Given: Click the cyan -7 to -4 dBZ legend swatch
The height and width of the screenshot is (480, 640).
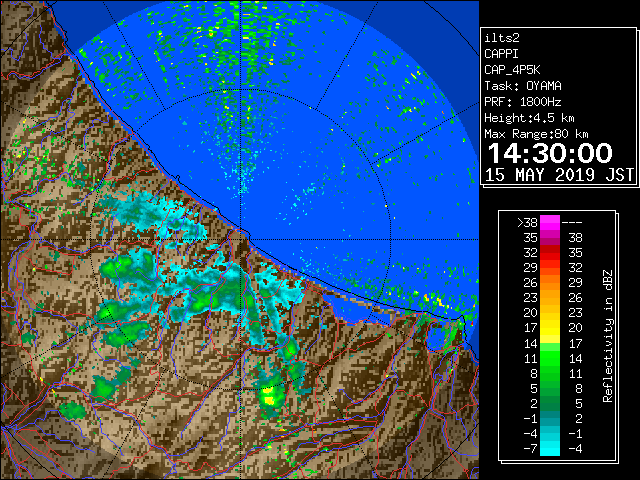Looking at the screenshot, I should pos(550,448).
